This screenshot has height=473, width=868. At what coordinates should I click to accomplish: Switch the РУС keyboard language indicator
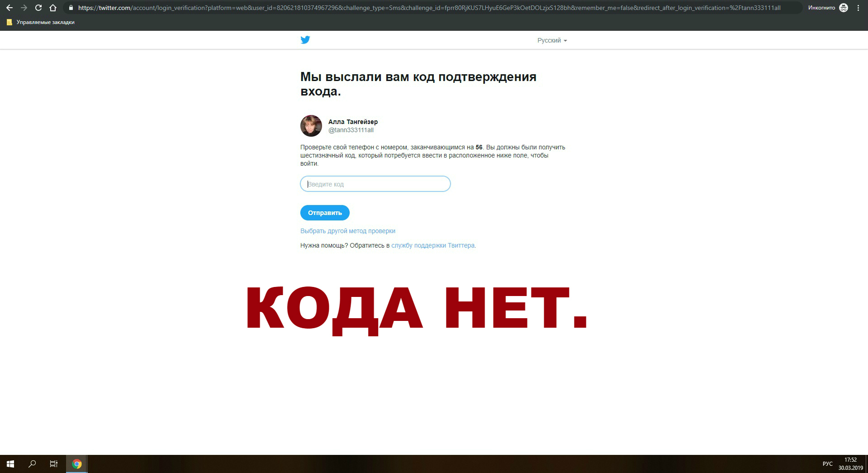827,464
